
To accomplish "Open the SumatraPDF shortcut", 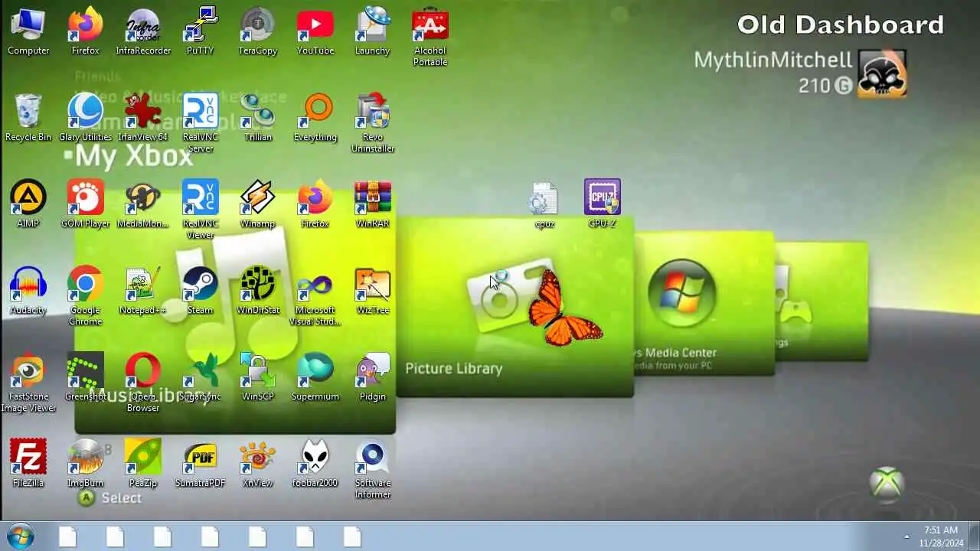I will click(x=201, y=465).
